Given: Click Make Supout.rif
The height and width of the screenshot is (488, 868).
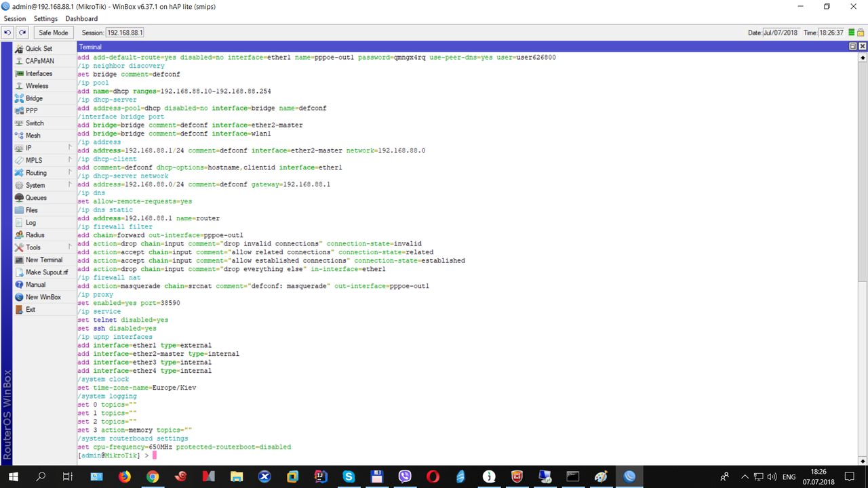Looking at the screenshot, I should pyautogui.click(x=47, y=272).
